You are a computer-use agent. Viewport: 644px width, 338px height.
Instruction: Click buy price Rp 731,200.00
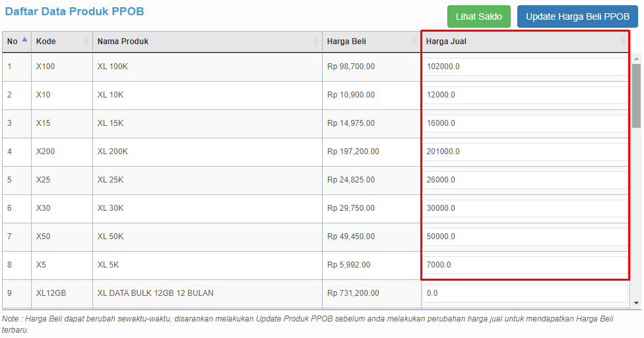(x=353, y=293)
